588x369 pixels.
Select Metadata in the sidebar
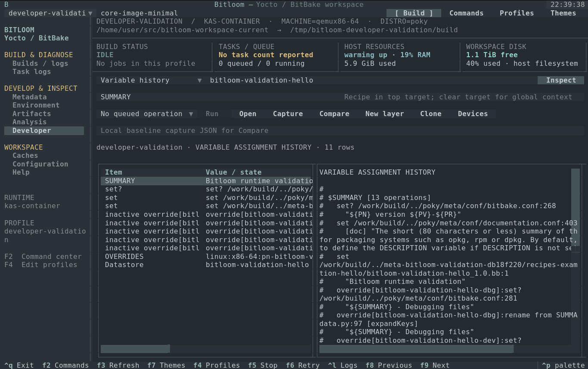pos(29,97)
